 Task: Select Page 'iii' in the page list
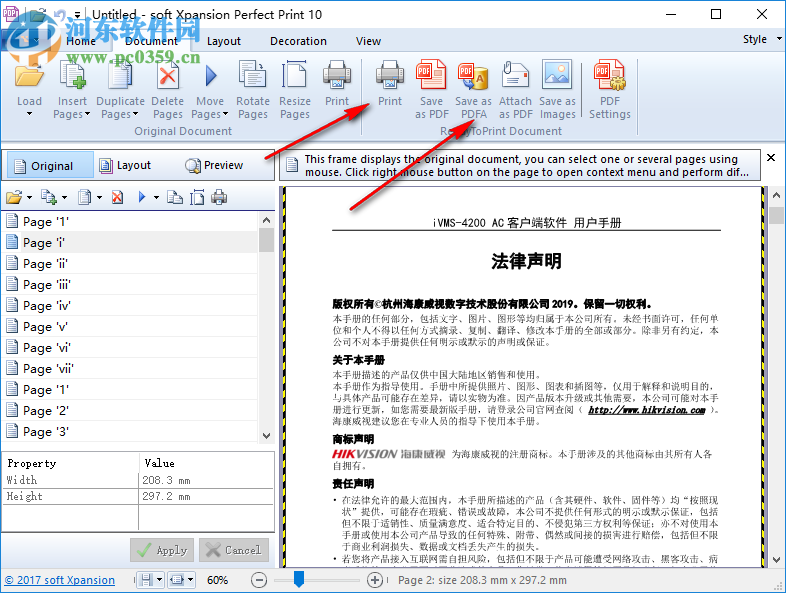(131, 285)
